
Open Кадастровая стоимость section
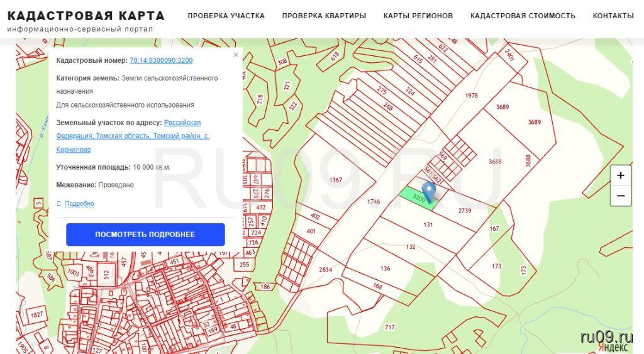[x=523, y=16]
